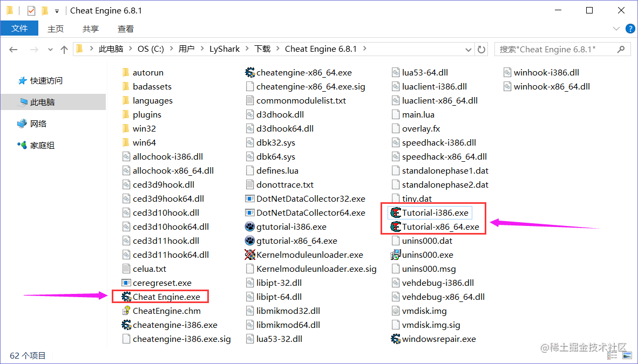Select the DotNetDataCollector64.exe icon
The image size is (638, 364).
[250, 212]
